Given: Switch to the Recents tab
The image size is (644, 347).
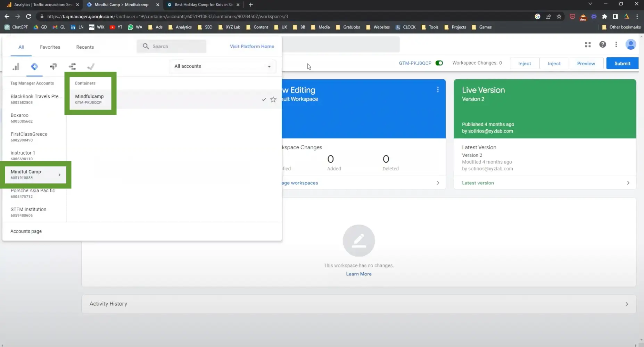Looking at the screenshot, I should tap(85, 47).
